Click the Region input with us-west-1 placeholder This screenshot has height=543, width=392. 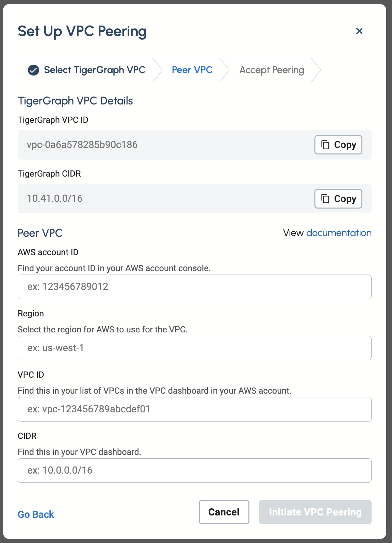click(194, 348)
